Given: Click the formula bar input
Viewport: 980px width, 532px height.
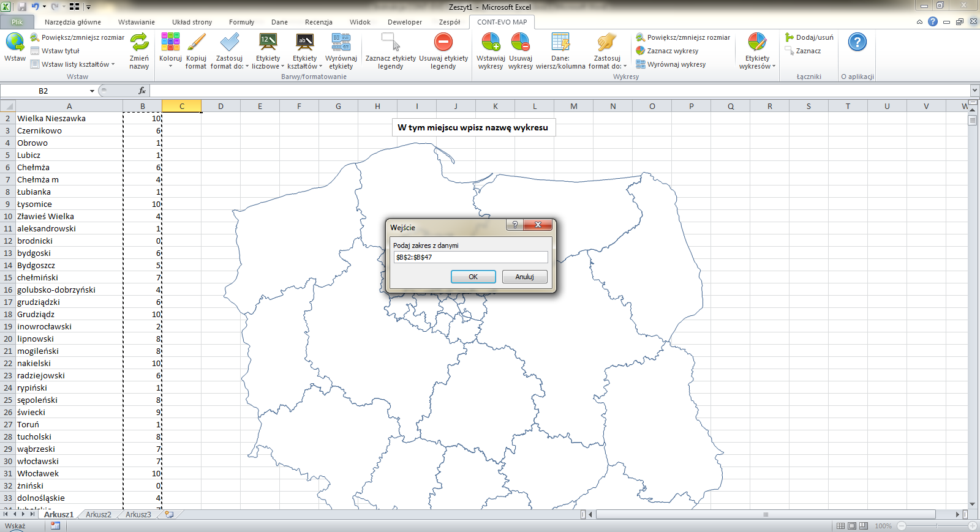Looking at the screenshot, I should click(559, 91).
